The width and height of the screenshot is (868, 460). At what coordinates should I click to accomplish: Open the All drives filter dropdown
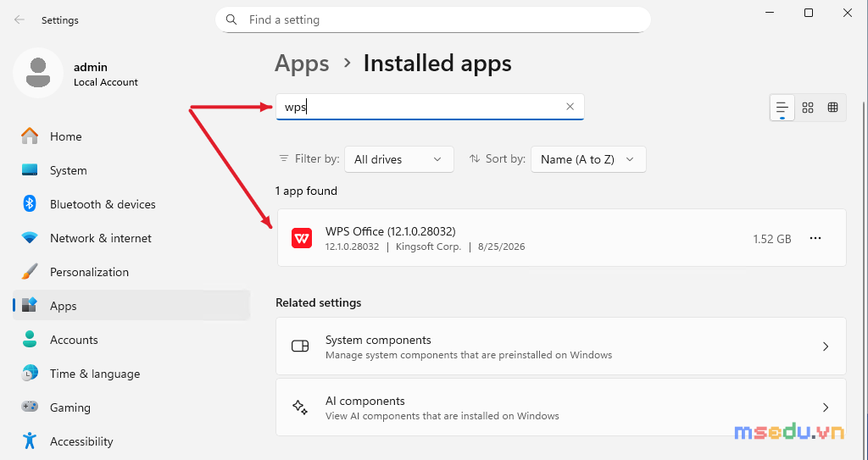point(399,159)
